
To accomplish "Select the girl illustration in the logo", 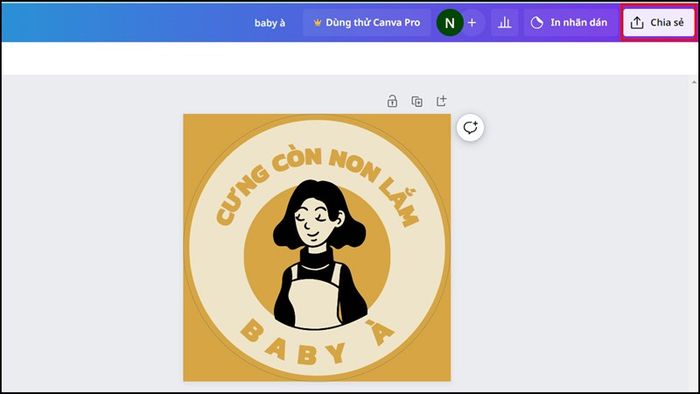I will click(x=320, y=255).
